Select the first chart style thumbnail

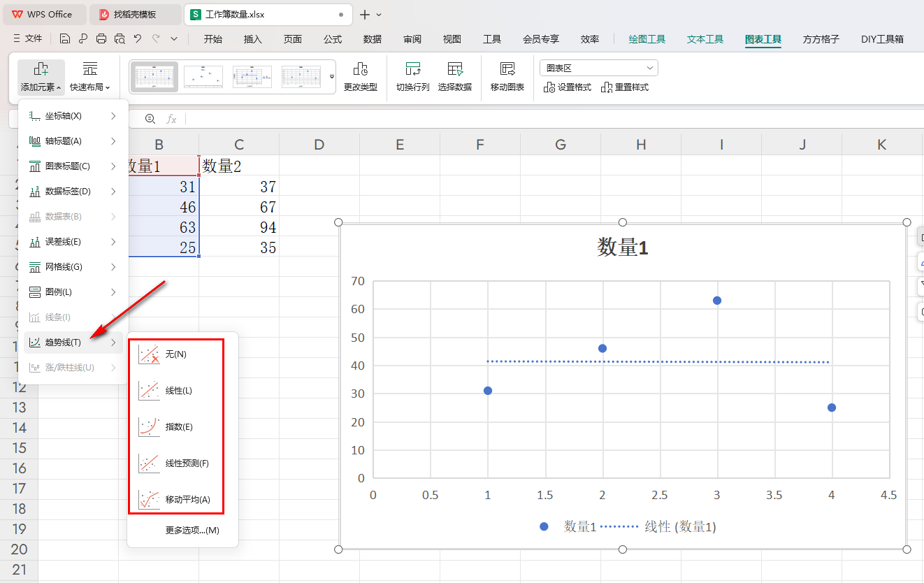(x=154, y=77)
